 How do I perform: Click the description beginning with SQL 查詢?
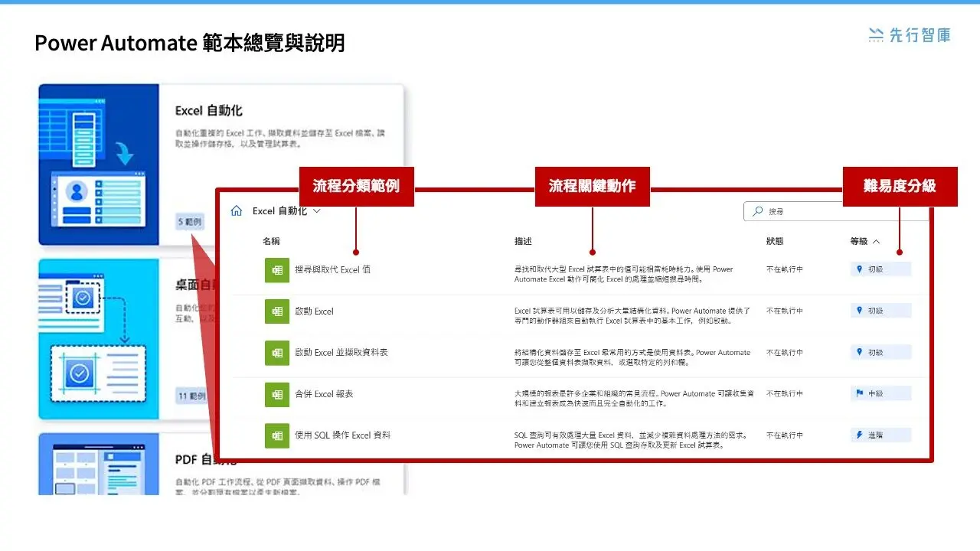631,439
